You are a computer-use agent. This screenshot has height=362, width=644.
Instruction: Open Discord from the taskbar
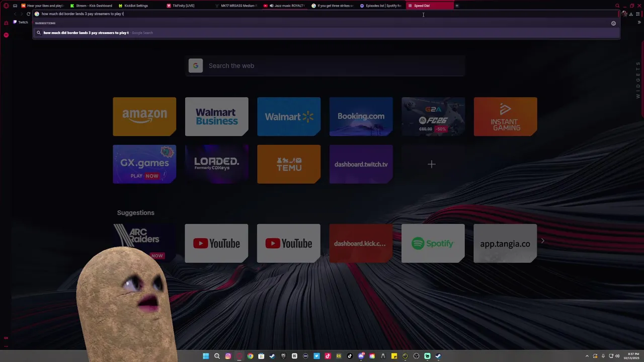(x=361, y=356)
